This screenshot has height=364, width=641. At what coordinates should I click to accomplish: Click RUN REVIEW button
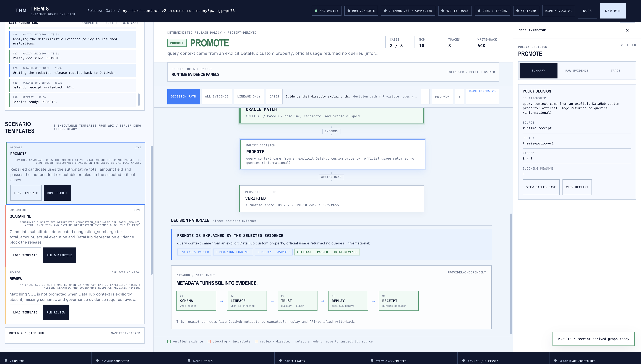click(x=56, y=312)
